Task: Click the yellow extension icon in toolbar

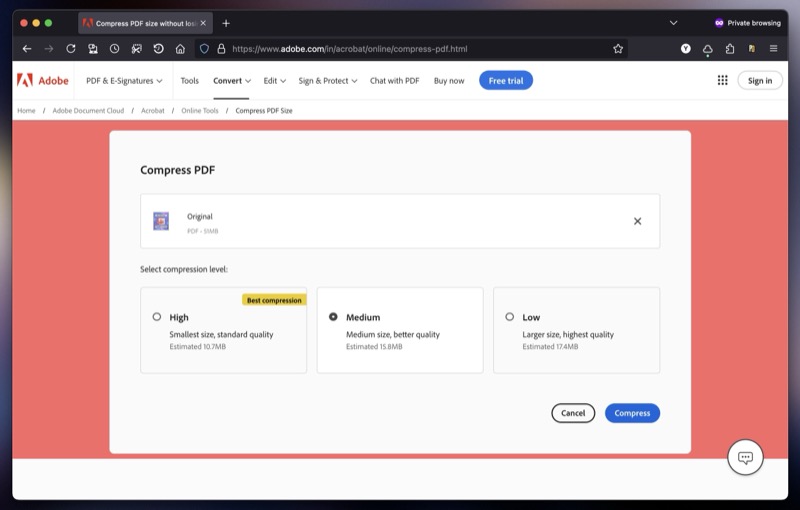Action: [752, 49]
